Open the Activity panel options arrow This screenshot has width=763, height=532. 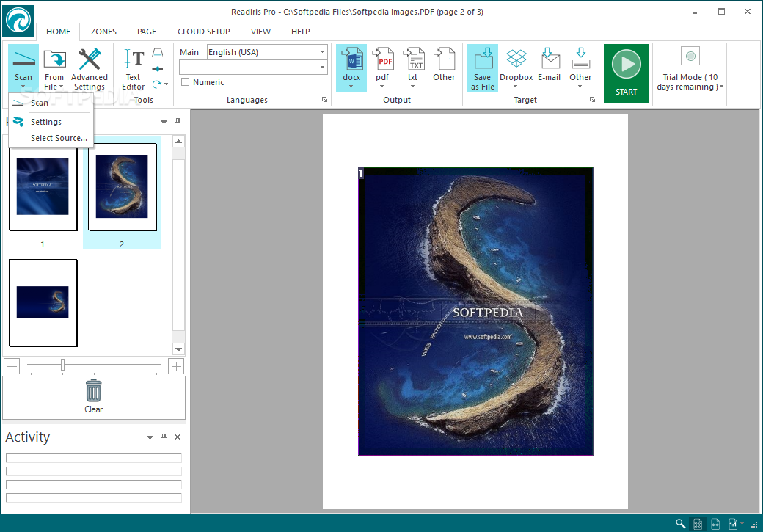[x=150, y=437]
